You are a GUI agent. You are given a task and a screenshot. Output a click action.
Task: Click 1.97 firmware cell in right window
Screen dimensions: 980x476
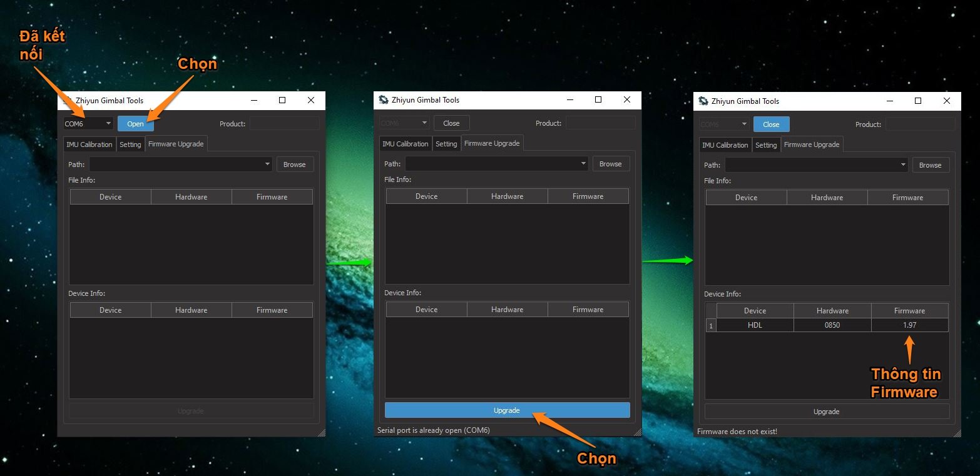910,325
